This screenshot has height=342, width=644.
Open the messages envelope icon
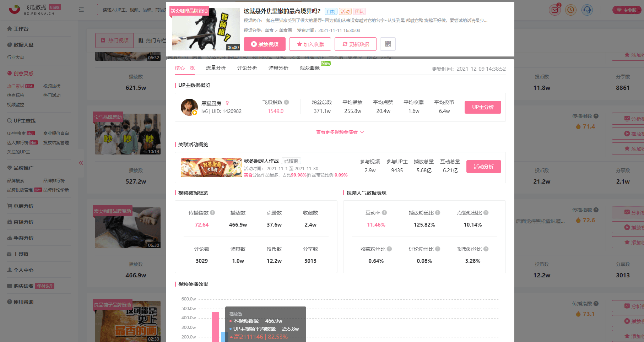point(554,10)
